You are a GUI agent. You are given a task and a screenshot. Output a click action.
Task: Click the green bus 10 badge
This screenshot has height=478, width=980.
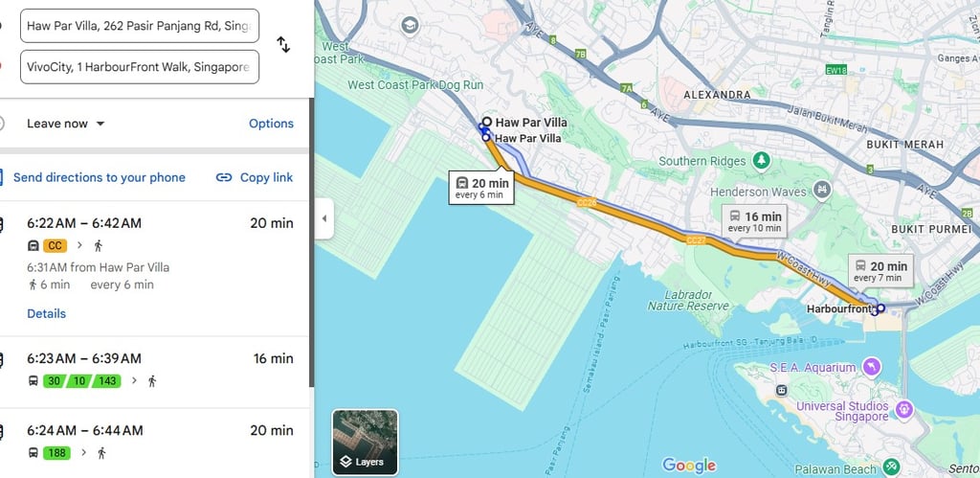78,380
